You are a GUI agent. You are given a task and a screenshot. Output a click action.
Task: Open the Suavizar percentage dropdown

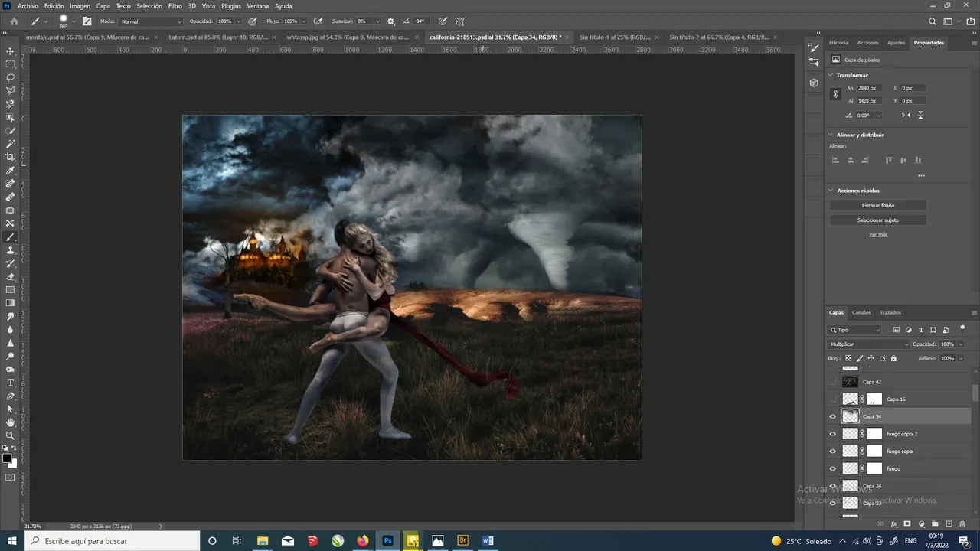(x=377, y=21)
